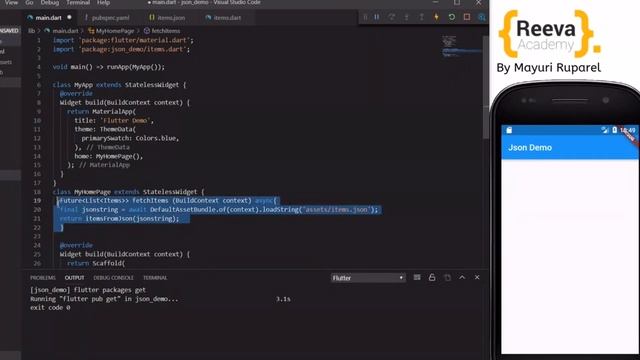Maximize the bottom panel with the chevron
Viewport: 640px width, 360px height.
pyautogui.click(x=462, y=278)
